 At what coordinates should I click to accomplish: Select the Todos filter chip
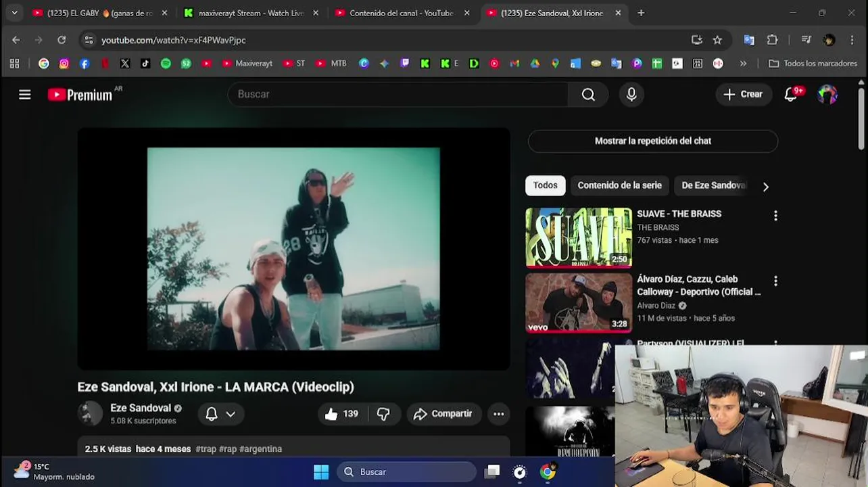click(546, 185)
